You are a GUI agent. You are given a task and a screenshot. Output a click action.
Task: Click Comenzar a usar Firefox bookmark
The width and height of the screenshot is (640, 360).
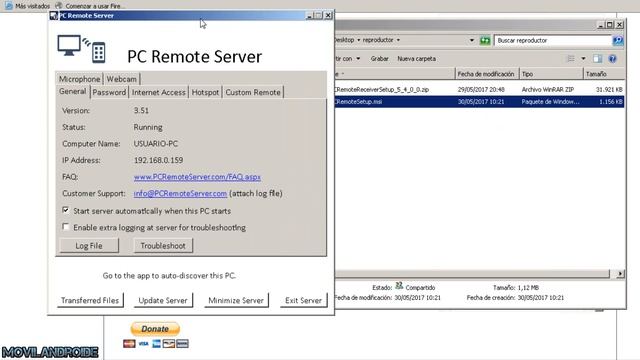pos(90,6)
